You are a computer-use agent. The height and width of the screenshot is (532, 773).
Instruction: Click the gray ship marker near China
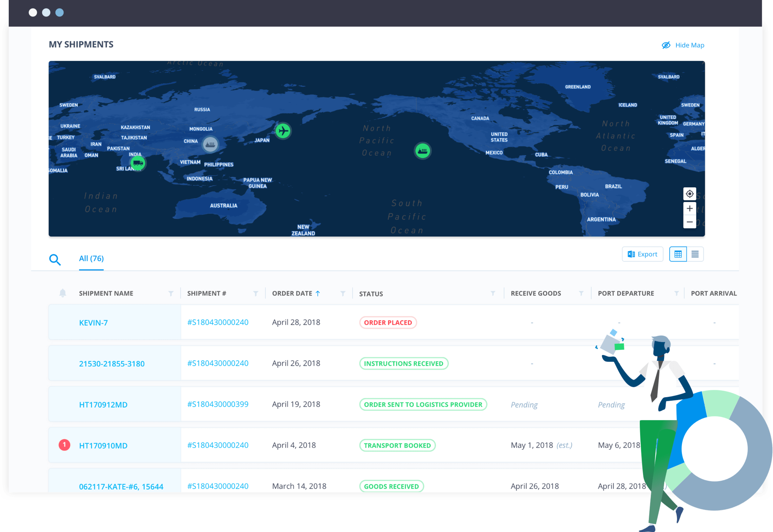[210, 144]
